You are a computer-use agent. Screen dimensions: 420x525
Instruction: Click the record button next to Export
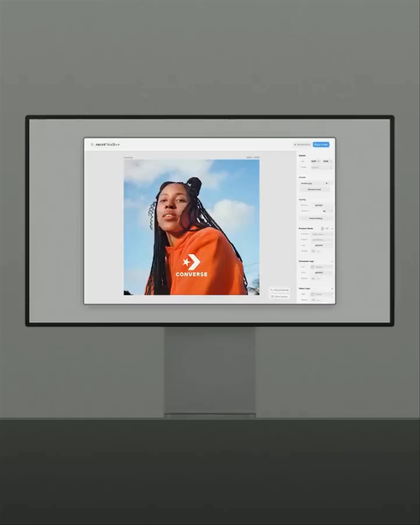tap(302, 145)
